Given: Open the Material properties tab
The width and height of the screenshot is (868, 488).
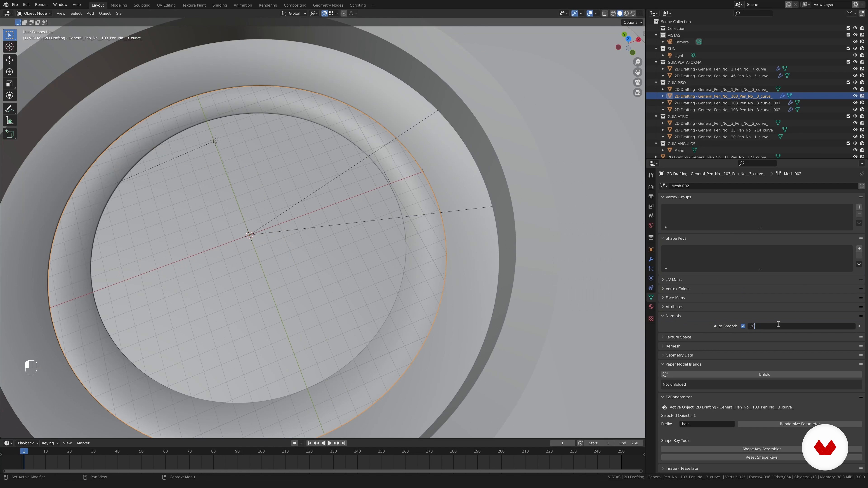Looking at the screenshot, I should [651, 307].
